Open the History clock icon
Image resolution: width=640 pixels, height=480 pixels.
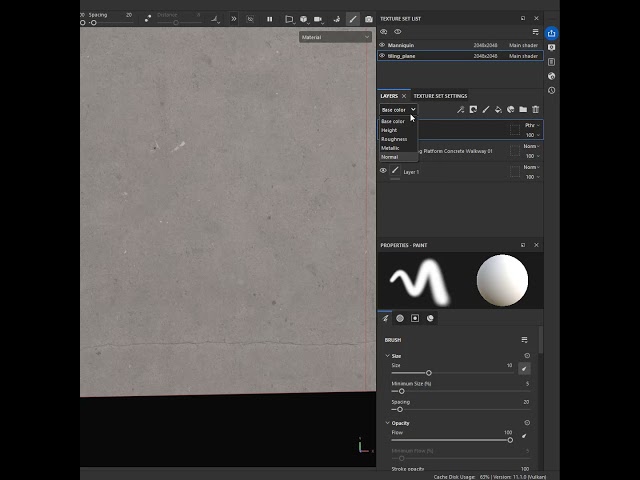(551, 90)
